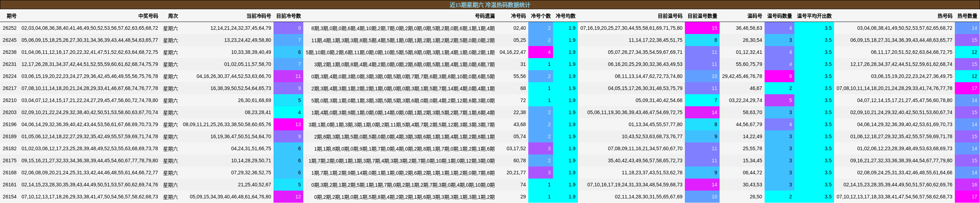This screenshot has width=980, height=203.
Task: Click 星期六 in row 26203
Action: pos(170,112)
